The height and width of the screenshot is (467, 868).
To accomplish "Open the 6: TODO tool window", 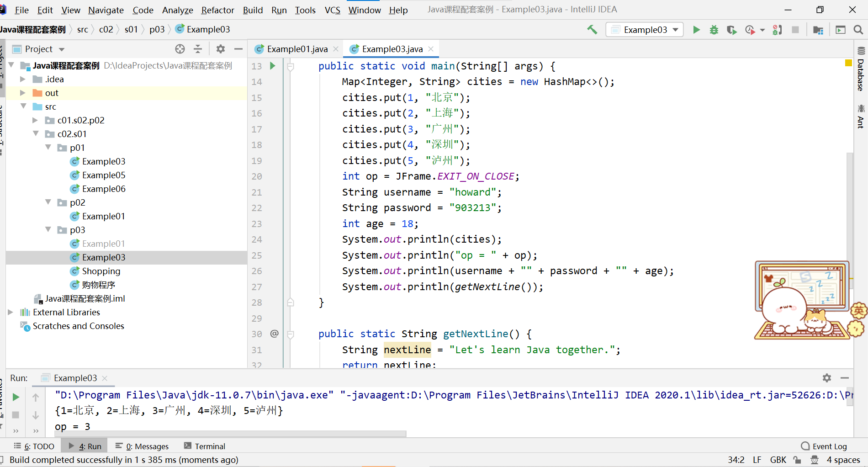I will [34, 446].
